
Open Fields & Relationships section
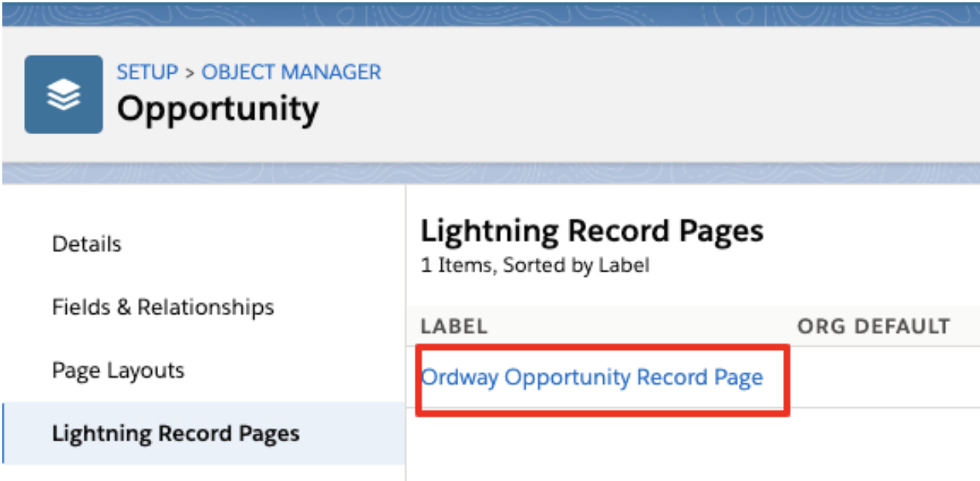163,307
